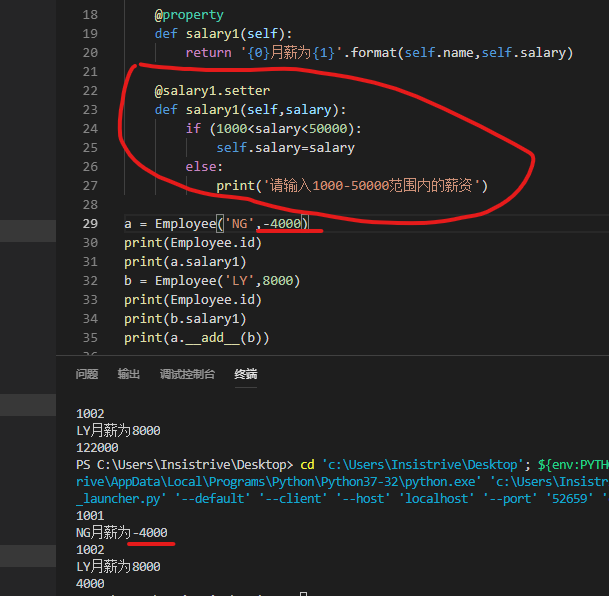Screen dimensions: 609x596
Task: Click the '_launcher.py' text in terminal
Action: pos(121,499)
